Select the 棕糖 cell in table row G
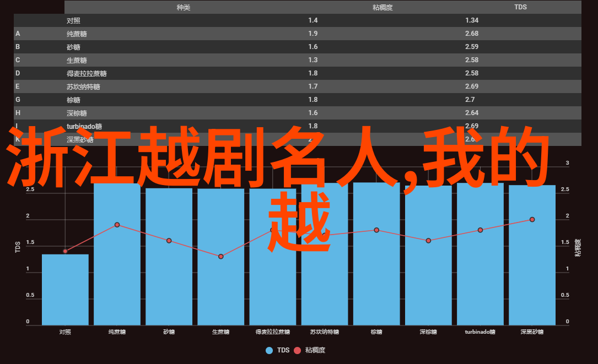The image size is (598, 364). click(x=73, y=100)
